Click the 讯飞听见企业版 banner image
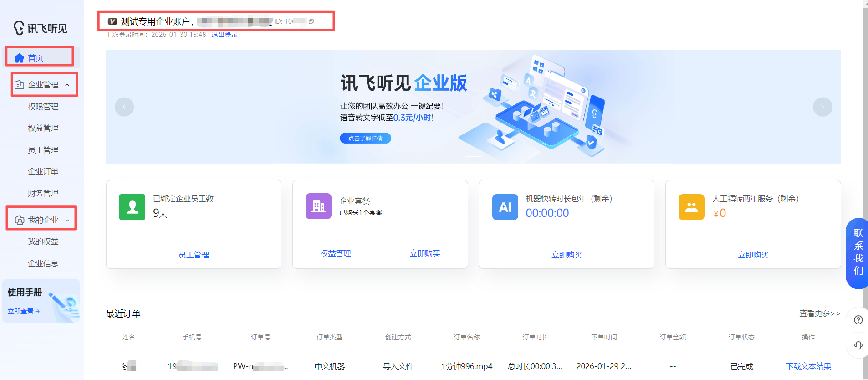 473,107
